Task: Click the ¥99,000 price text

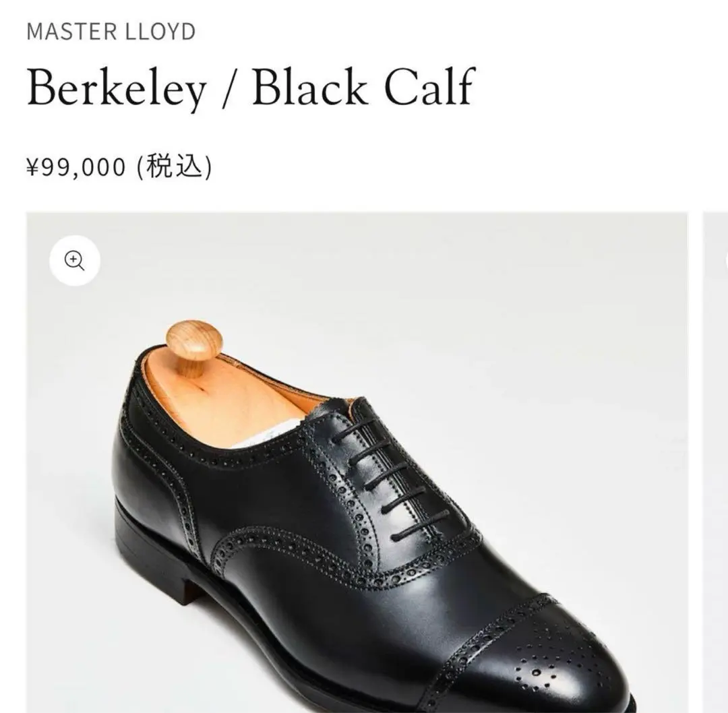Action: pos(76,166)
